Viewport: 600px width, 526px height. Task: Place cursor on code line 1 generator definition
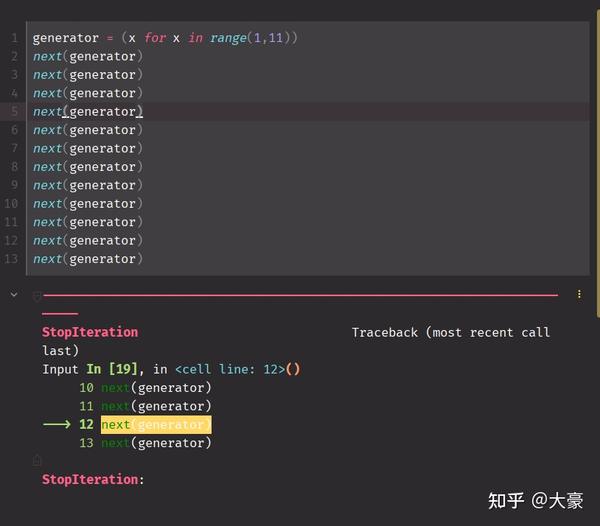click(x=165, y=38)
